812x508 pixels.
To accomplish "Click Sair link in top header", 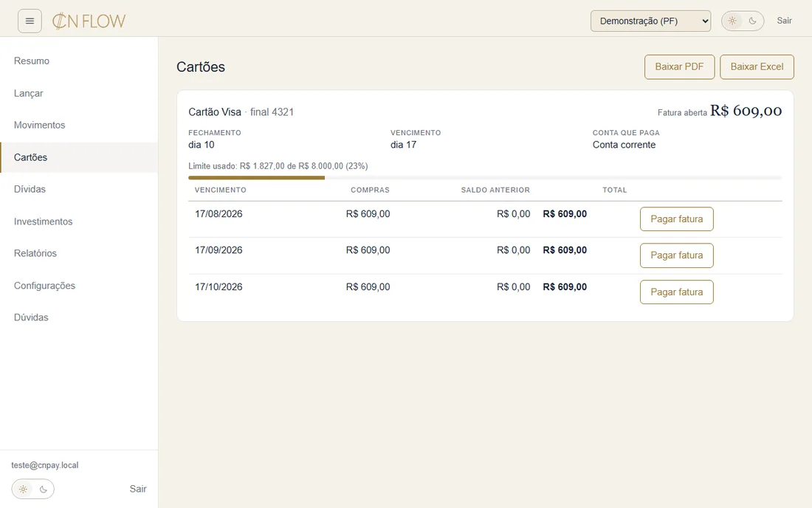I will (784, 21).
